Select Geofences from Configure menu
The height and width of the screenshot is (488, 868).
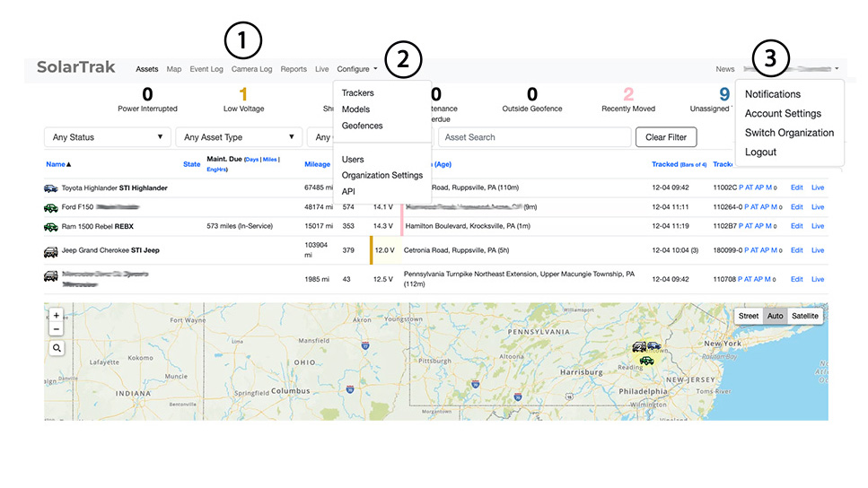click(x=362, y=126)
